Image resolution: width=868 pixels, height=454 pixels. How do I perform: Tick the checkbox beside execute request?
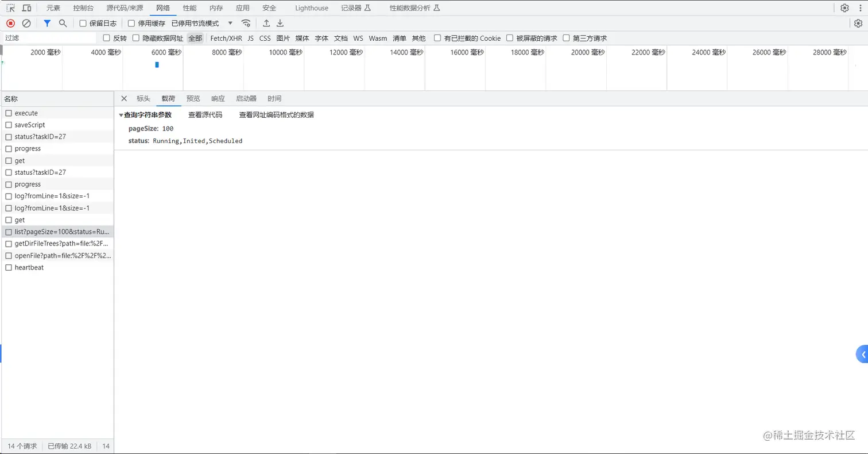click(9, 113)
